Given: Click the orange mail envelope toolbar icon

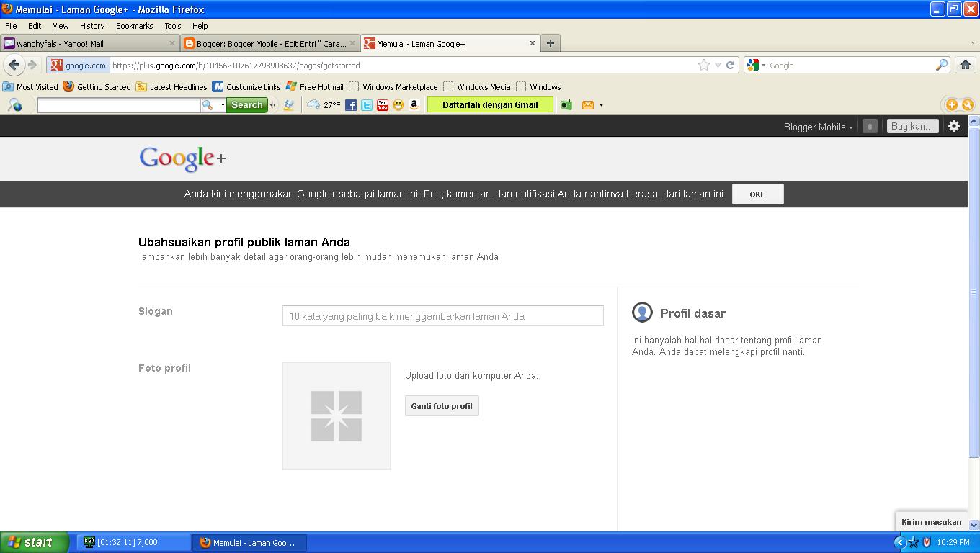Looking at the screenshot, I should click(x=588, y=105).
